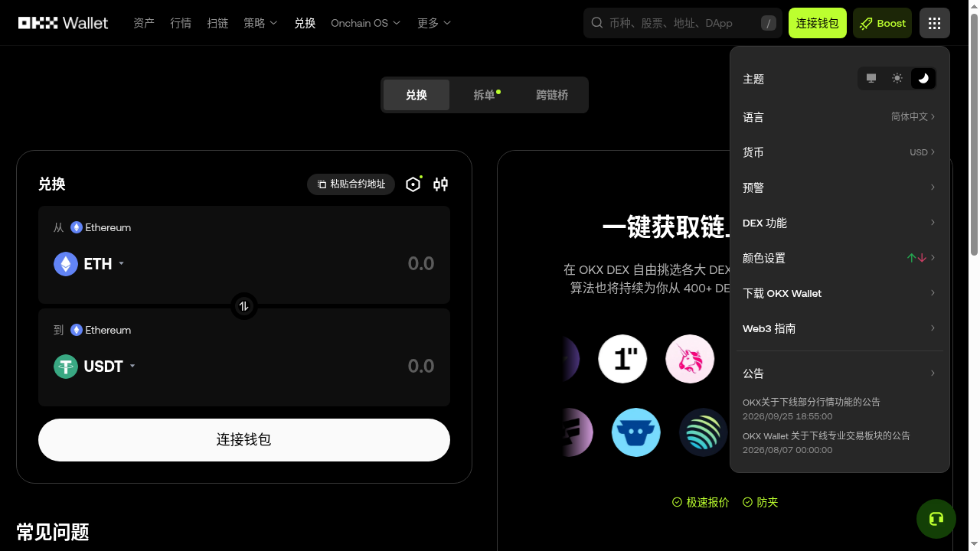
Task: Open the 颜色设置 row
Action: (840, 258)
